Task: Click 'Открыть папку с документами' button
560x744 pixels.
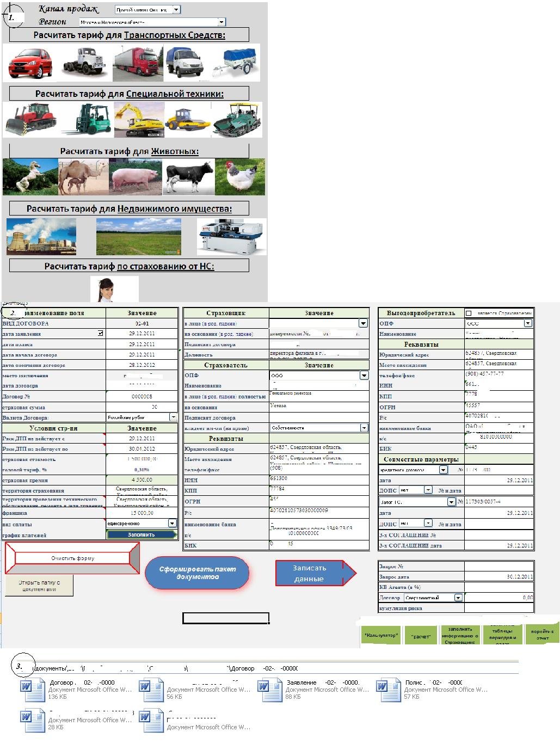Action: [x=39, y=586]
